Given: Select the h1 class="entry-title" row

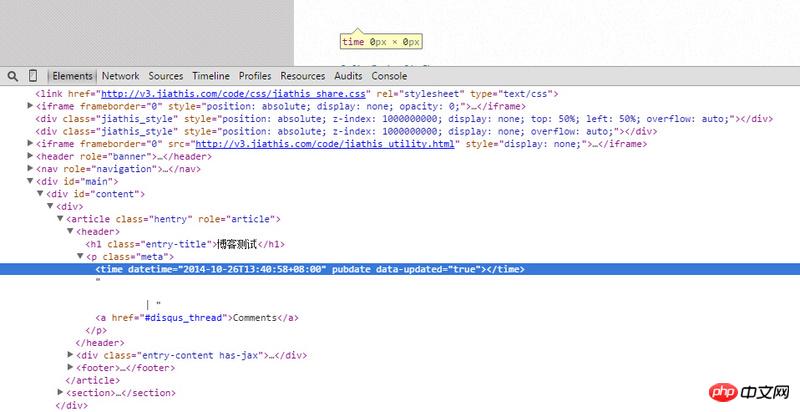Looking at the screenshot, I should pos(185,244).
